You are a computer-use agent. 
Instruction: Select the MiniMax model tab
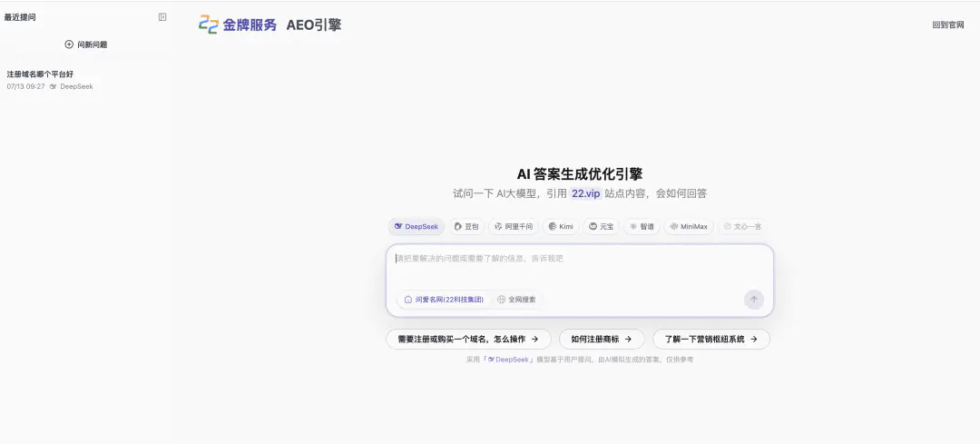pyautogui.click(x=688, y=226)
